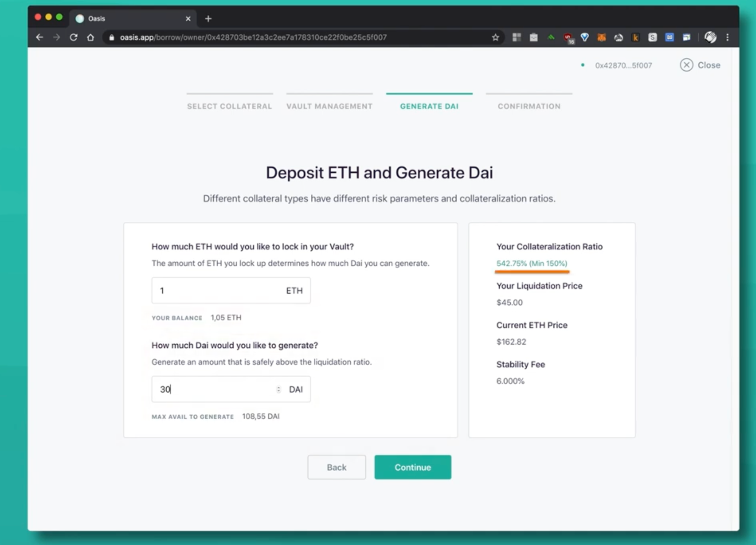
Task: Reload the Oasis page
Action: click(74, 37)
